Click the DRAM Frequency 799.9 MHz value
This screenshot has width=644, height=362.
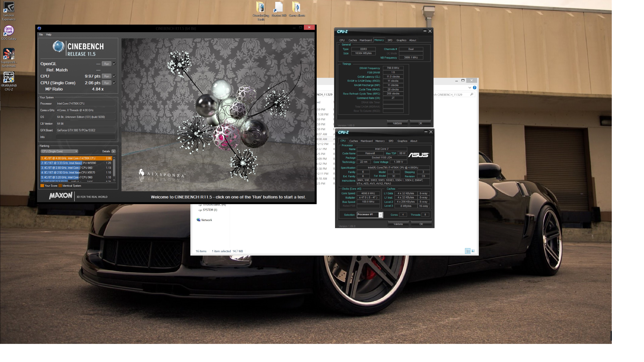393,68
